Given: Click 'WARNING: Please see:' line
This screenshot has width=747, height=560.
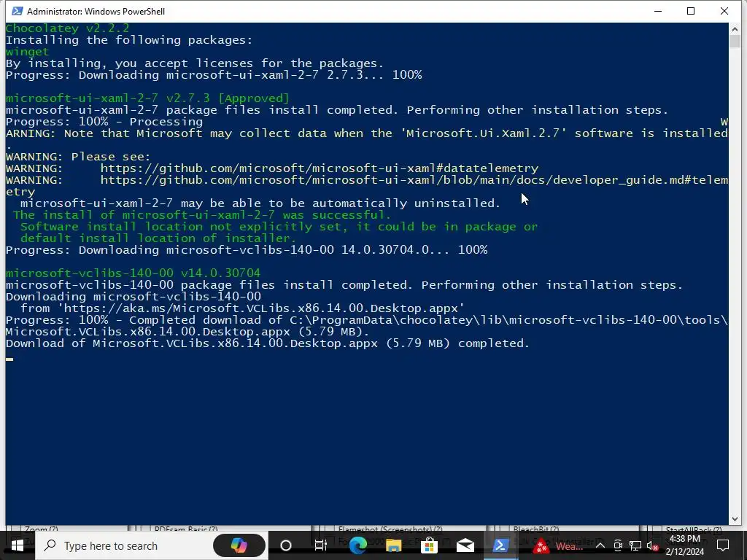Looking at the screenshot, I should click(x=78, y=157).
